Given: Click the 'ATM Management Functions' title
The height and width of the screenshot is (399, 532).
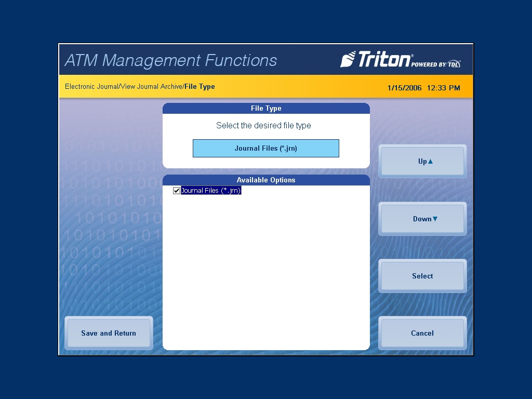Looking at the screenshot, I should [x=170, y=60].
